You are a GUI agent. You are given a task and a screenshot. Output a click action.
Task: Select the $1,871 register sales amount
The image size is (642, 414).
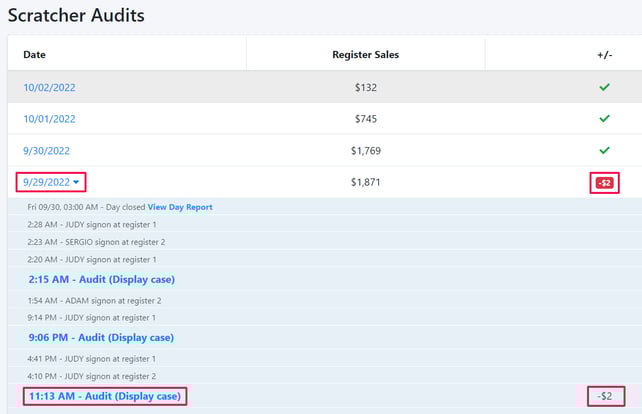click(365, 183)
